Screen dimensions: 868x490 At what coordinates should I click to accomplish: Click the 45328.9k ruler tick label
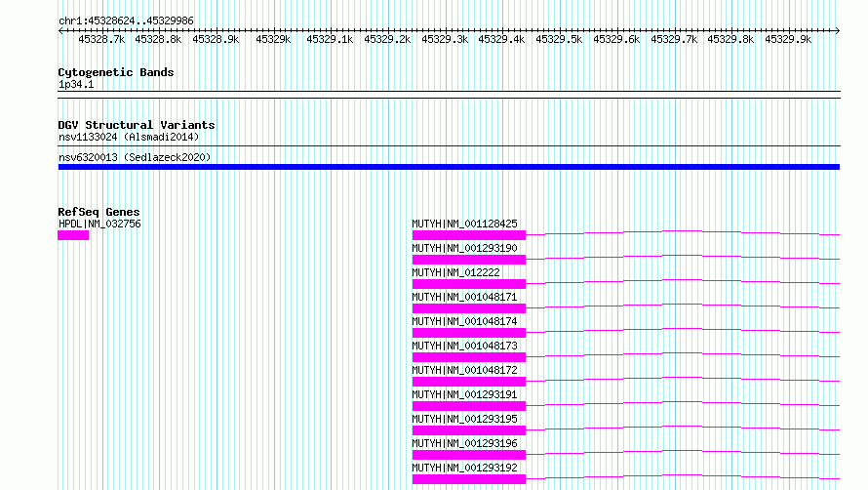pos(216,39)
